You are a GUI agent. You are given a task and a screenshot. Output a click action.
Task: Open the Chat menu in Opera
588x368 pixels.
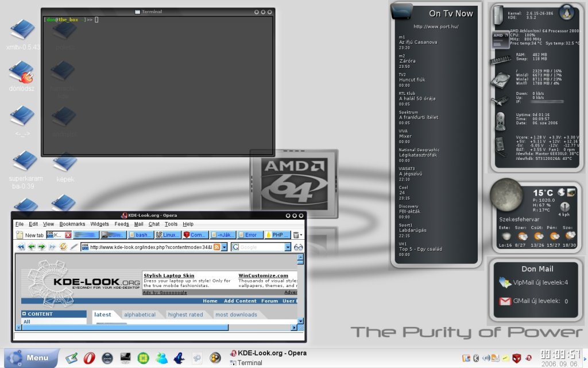(154, 224)
